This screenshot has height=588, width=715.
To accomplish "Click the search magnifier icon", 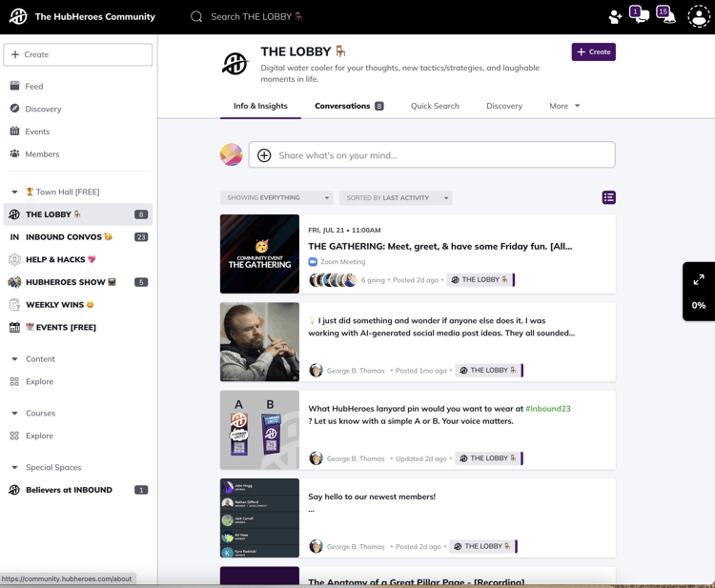I will coord(196,17).
